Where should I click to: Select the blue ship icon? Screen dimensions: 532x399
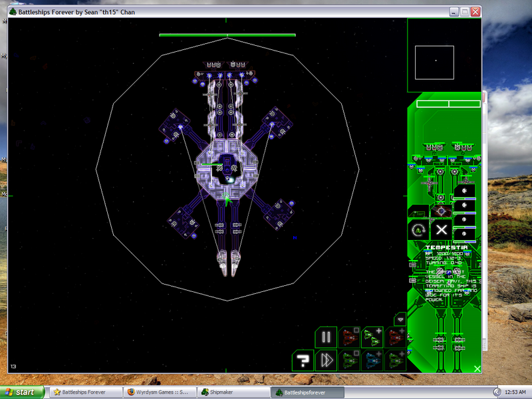[x=372, y=360]
